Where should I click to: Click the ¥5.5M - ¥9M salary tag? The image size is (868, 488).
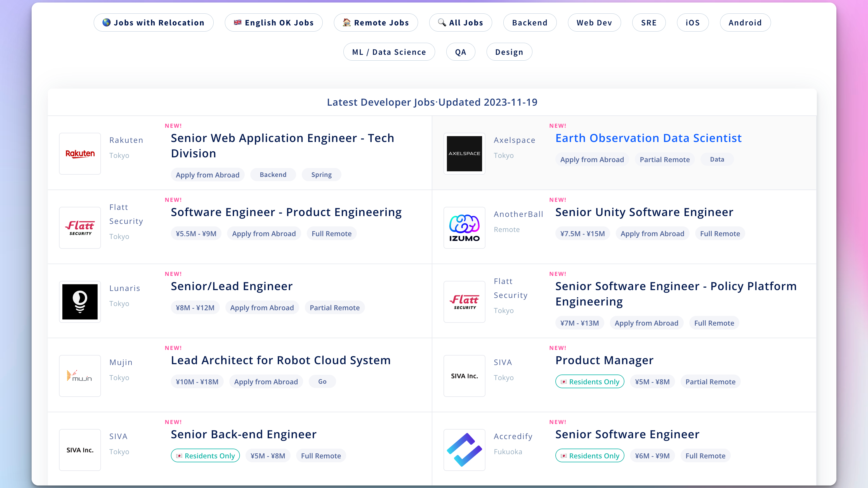pos(196,233)
